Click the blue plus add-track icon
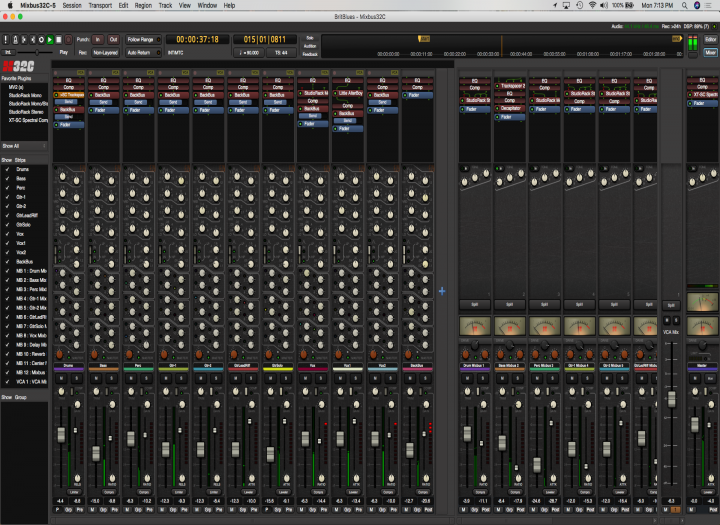This screenshot has width=720, height=525. 442,291
